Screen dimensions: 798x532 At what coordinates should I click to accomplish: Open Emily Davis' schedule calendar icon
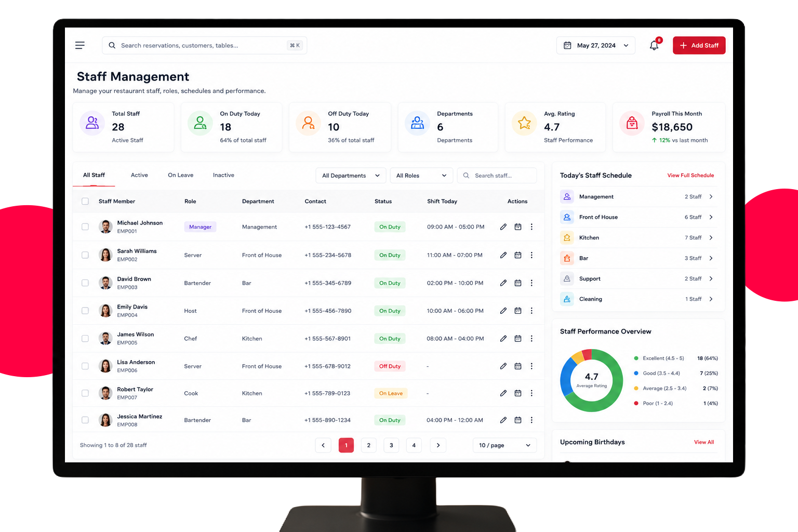pos(518,311)
